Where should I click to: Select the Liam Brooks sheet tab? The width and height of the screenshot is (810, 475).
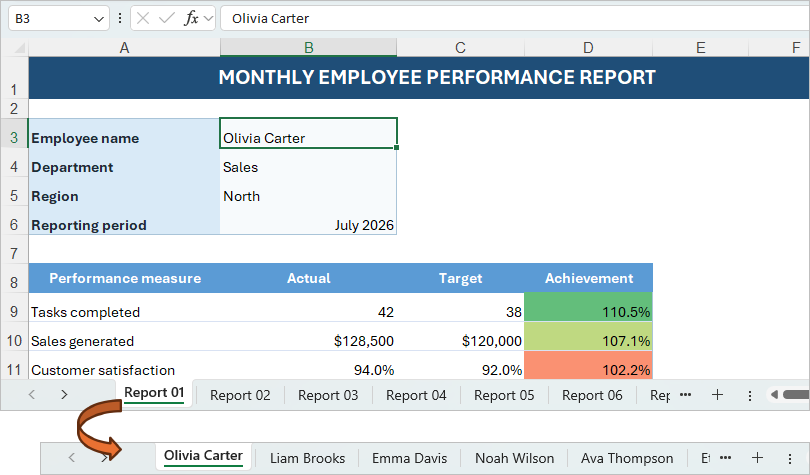point(307,458)
